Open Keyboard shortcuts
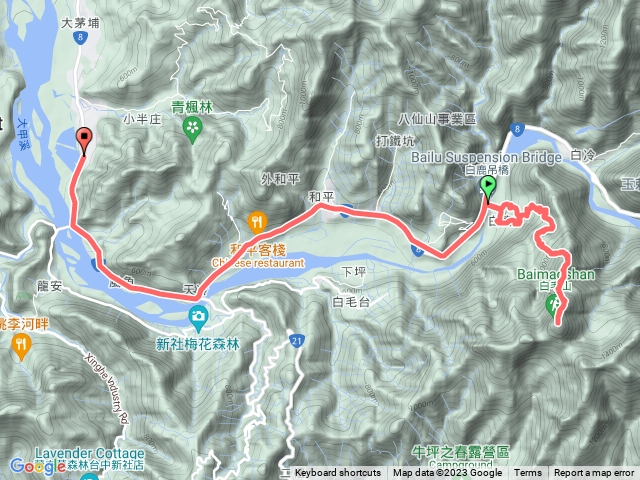 [x=338, y=473]
